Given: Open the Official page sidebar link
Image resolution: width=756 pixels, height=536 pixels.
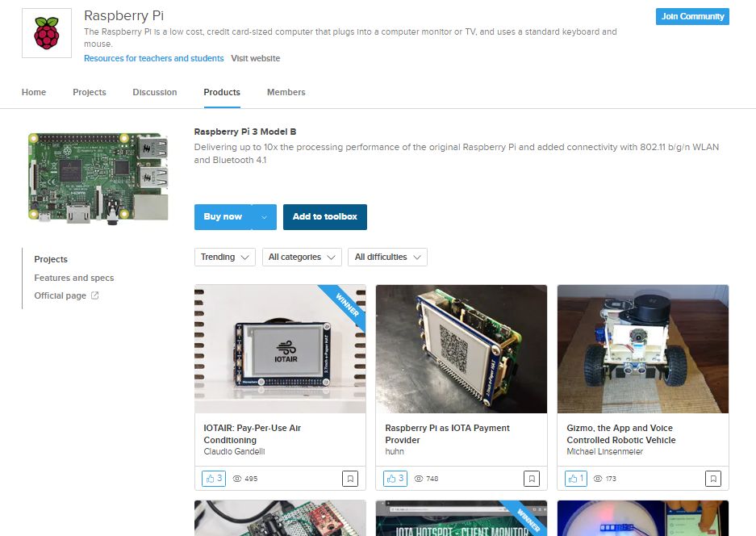Looking at the screenshot, I should click(x=61, y=295).
